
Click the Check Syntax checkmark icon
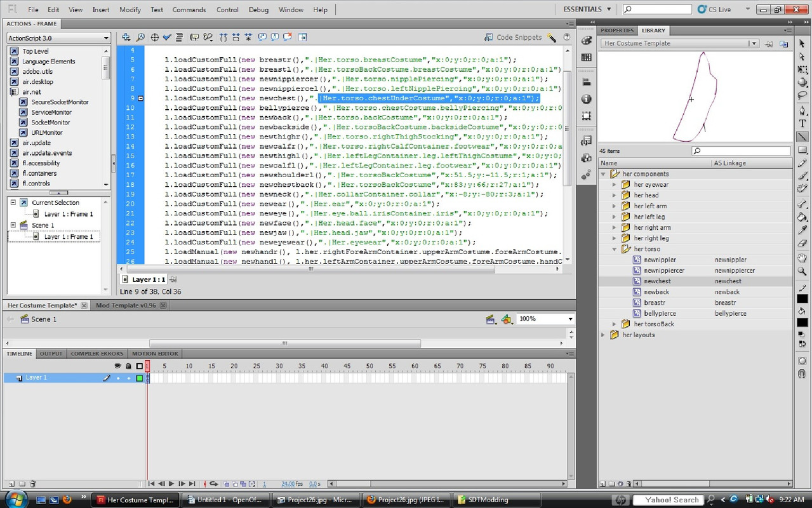point(167,37)
